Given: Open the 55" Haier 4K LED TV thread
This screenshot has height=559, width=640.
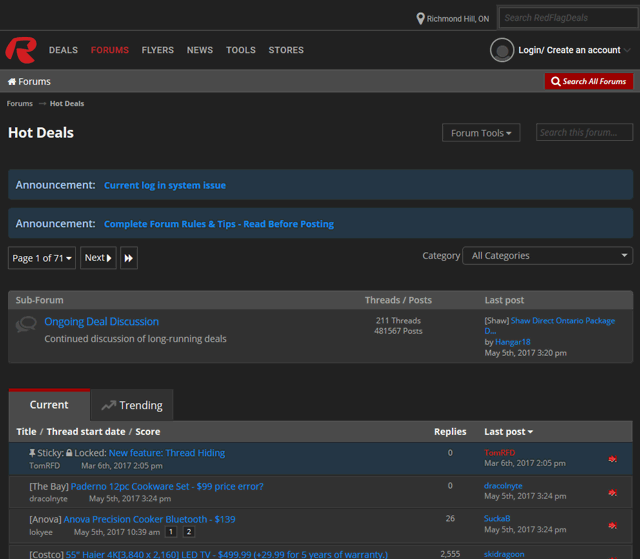Looking at the screenshot, I should 227,555.
